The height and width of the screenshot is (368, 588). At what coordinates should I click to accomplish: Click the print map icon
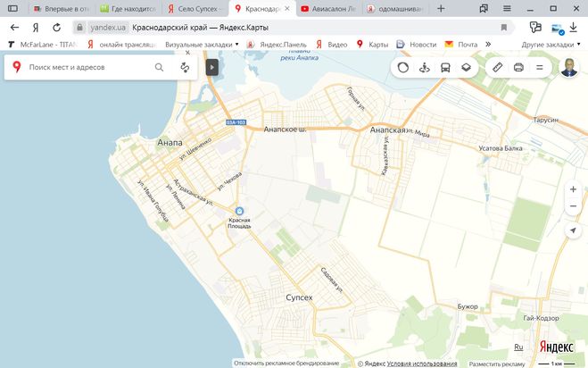pyautogui.click(x=518, y=67)
